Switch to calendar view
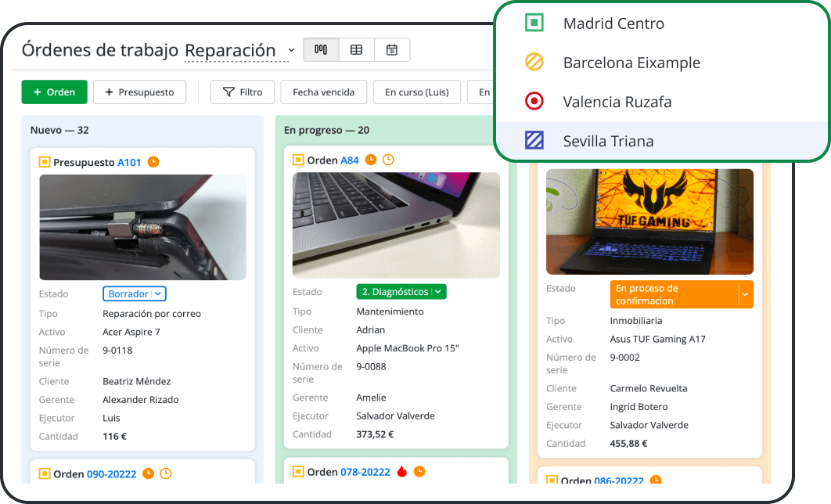This screenshot has width=831, height=504. pyautogui.click(x=392, y=50)
